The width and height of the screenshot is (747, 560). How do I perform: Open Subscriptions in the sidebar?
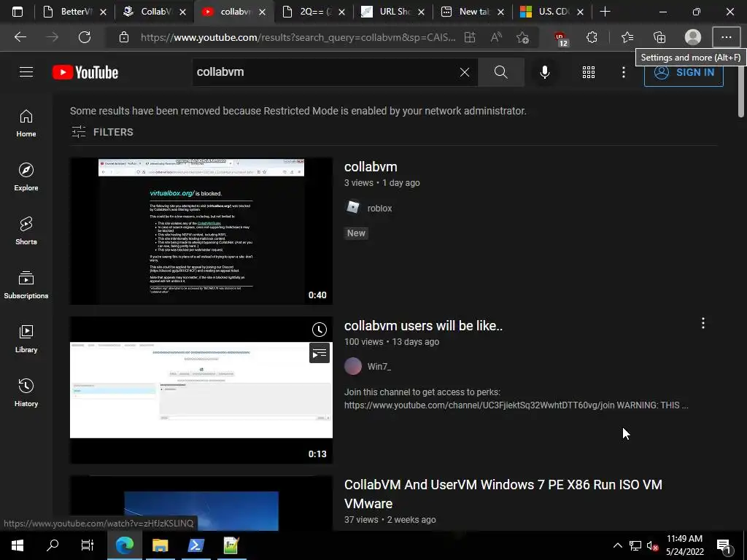pos(26,285)
